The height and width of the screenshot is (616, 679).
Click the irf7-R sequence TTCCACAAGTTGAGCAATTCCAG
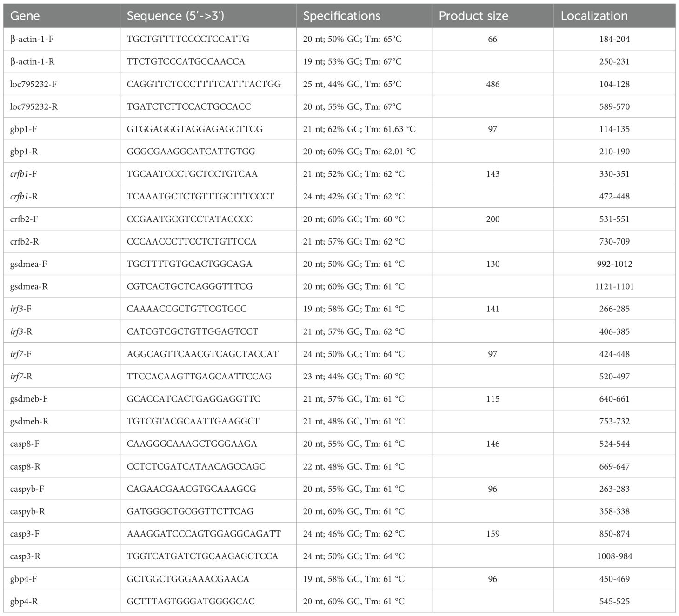click(199, 376)
